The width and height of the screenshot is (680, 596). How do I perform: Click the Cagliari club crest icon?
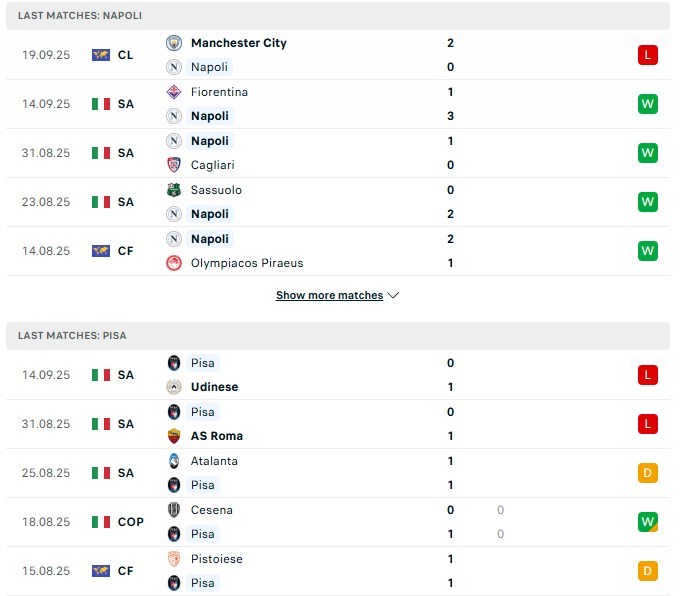coord(174,165)
